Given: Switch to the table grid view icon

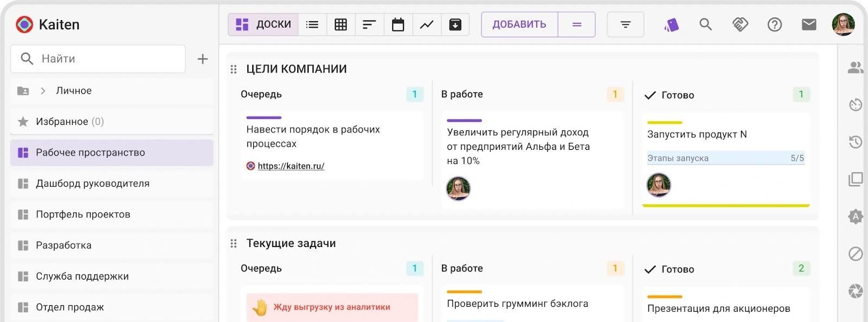Looking at the screenshot, I should point(341,24).
